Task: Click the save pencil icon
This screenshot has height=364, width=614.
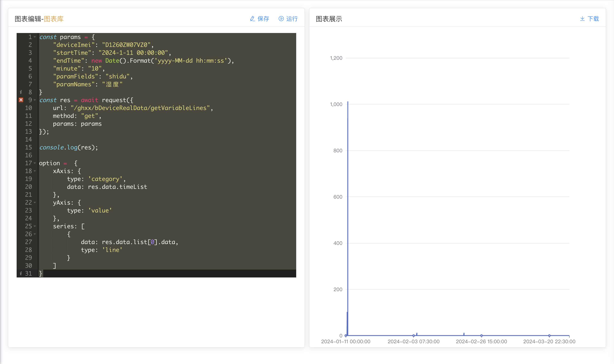Action: tap(252, 19)
